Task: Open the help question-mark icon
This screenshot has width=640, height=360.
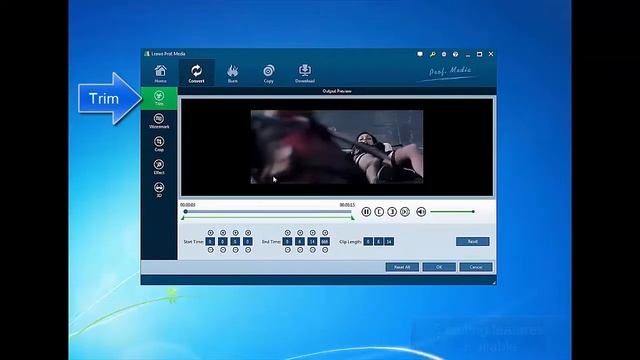Action: tap(456, 54)
